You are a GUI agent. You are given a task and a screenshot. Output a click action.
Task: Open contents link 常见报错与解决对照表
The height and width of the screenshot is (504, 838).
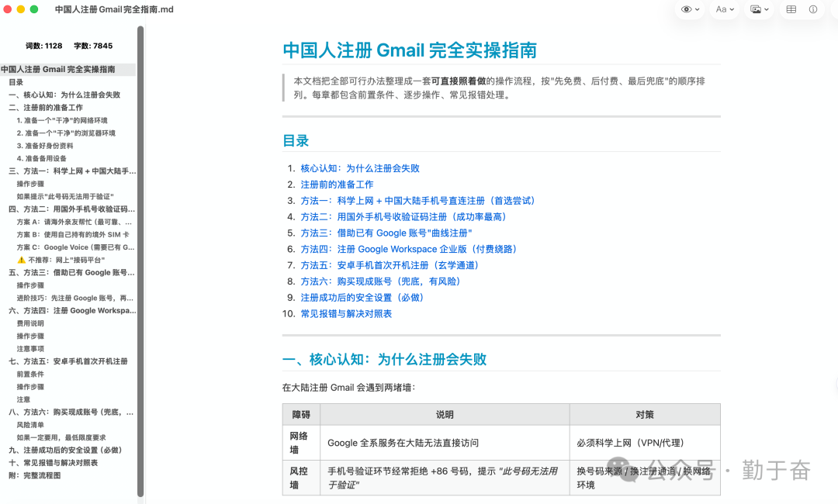click(346, 313)
